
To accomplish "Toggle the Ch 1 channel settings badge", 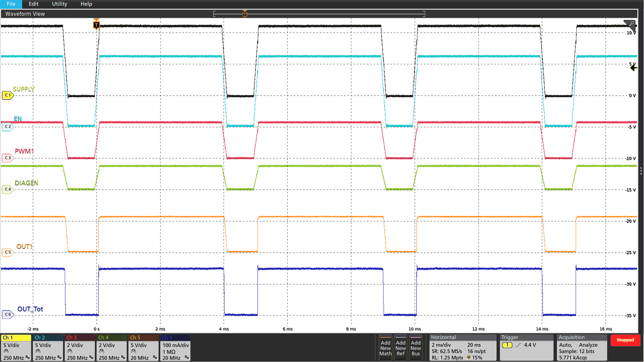I will pyautogui.click(x=16, y=347).
